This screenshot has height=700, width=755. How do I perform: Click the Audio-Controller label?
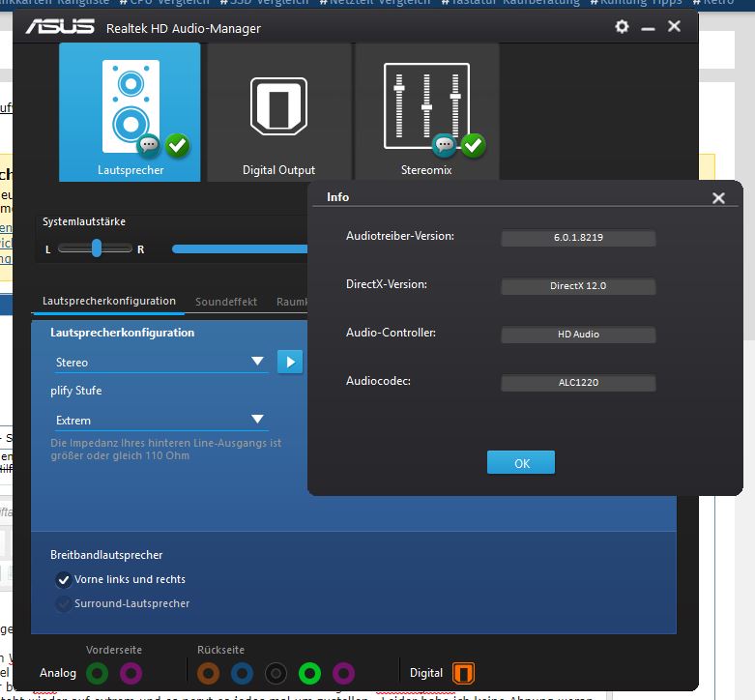pyautogui.click(x=391, y=333)
